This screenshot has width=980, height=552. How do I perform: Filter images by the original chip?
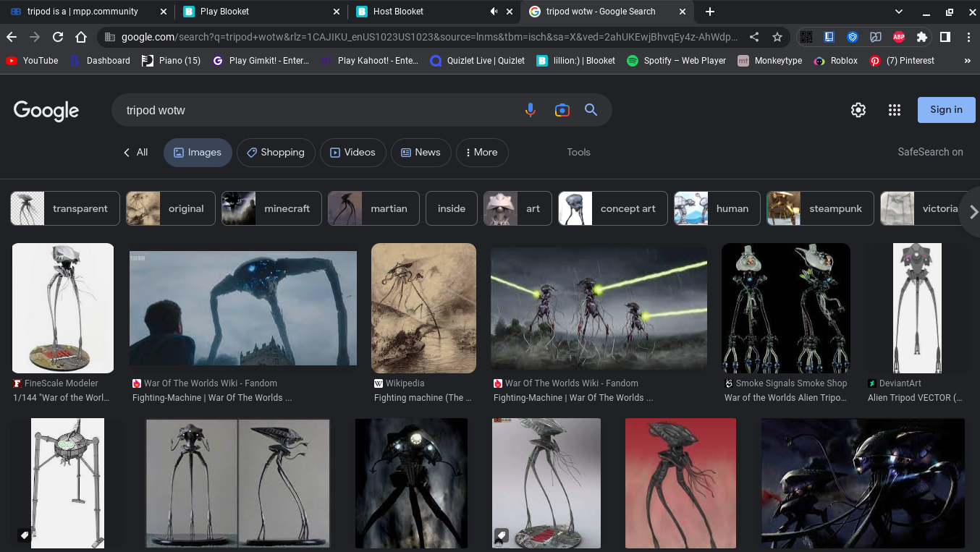[171, 208]
